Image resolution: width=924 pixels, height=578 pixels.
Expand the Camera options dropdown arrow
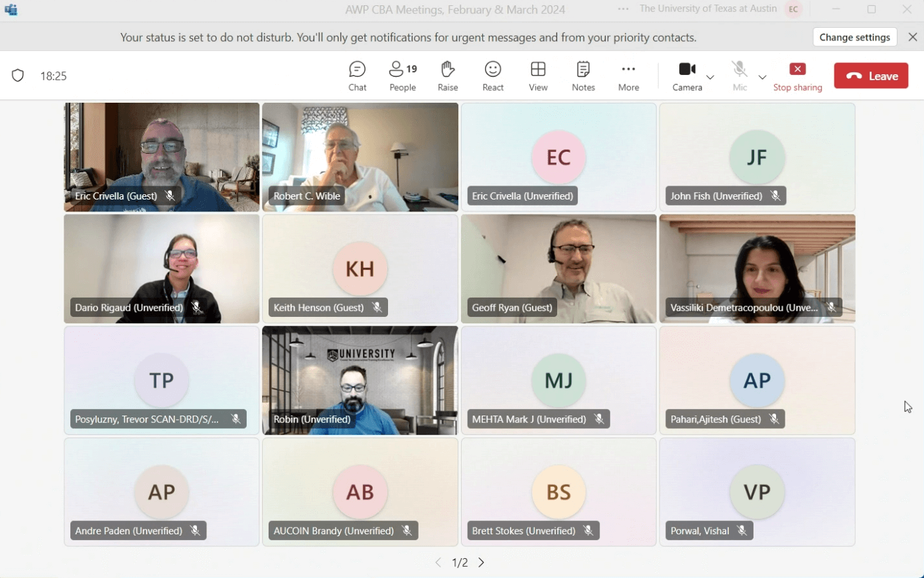pyautogui.click(x=710, y=77)
